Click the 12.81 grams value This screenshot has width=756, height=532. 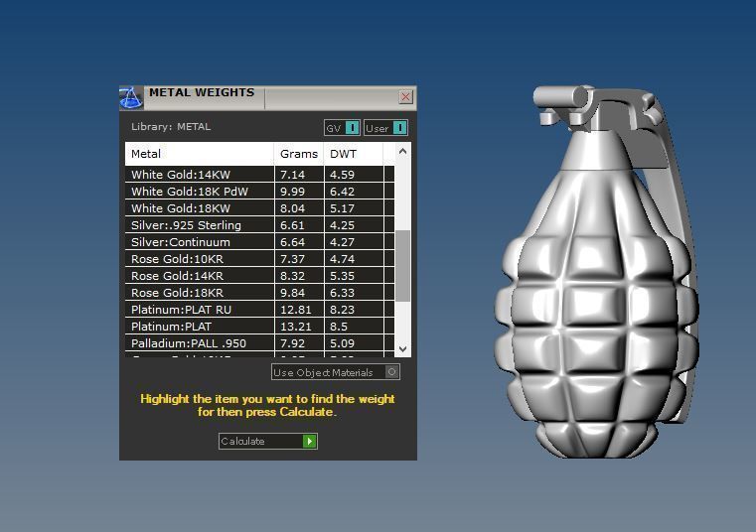tap(296, 310)
